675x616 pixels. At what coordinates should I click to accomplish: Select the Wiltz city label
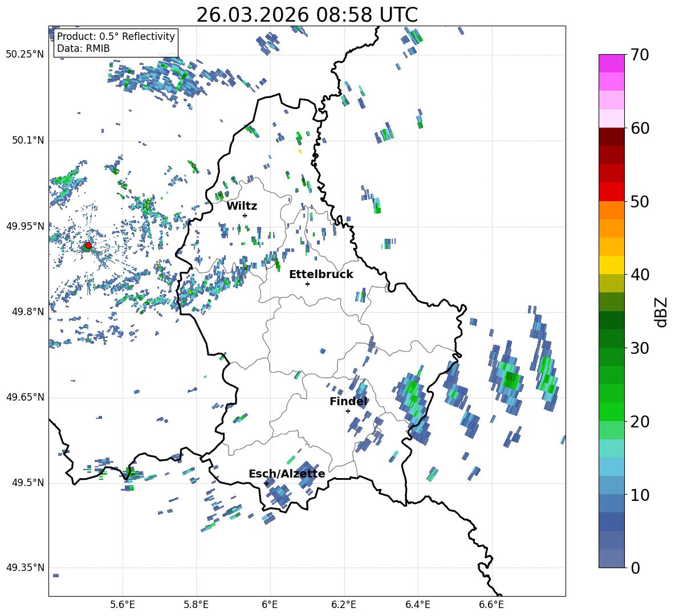pyautogui.click(x=242, y=206)
